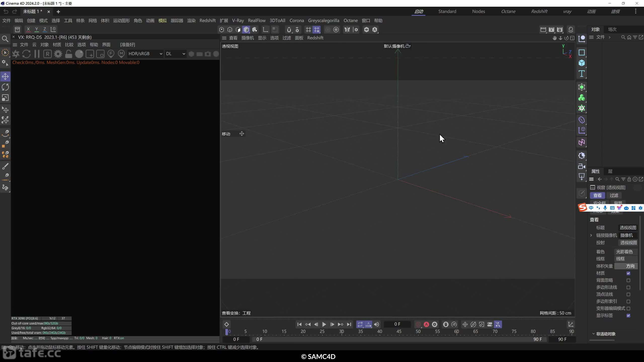Switch to the Redshift layout tab
Image resolution: width=644 pixels, height=362 pixels.
coord(539,11)
